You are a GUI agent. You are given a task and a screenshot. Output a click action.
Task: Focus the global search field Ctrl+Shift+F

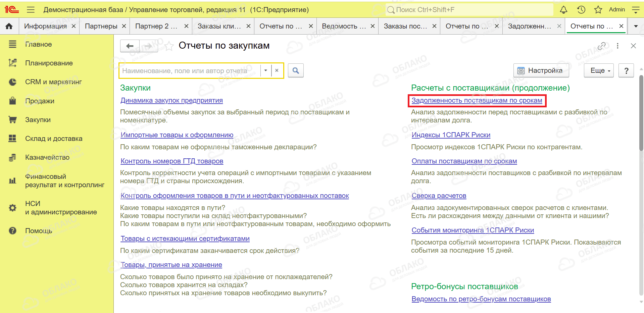(x=469, y=10)
